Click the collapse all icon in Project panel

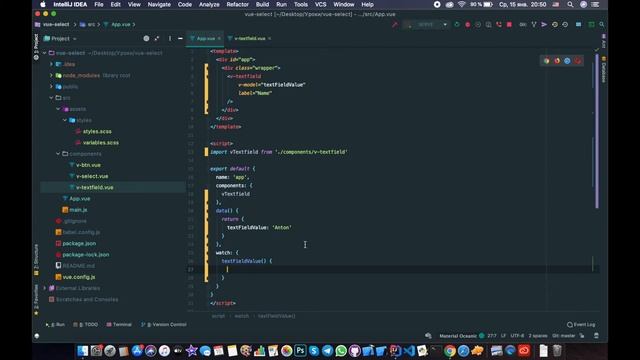[x=157, y=38]
